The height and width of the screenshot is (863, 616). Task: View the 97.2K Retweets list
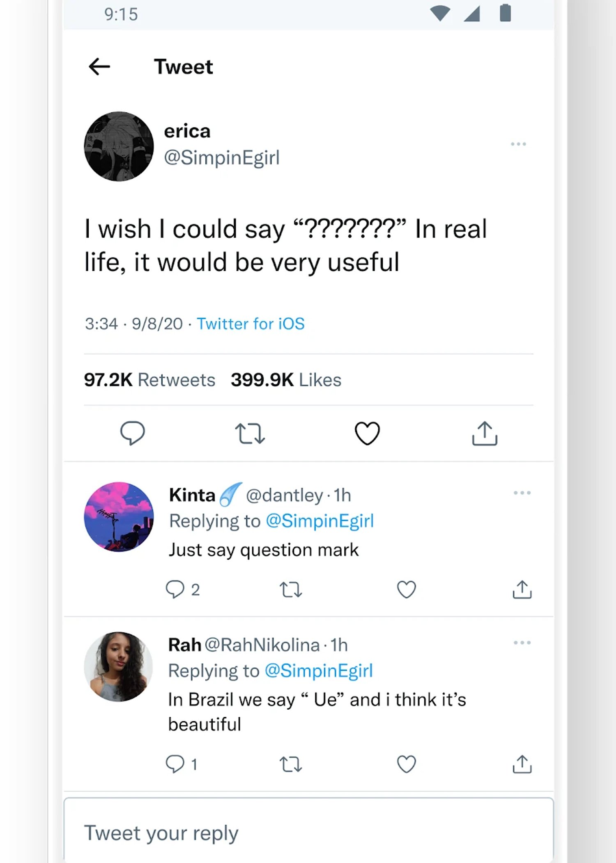coord(149,380)
